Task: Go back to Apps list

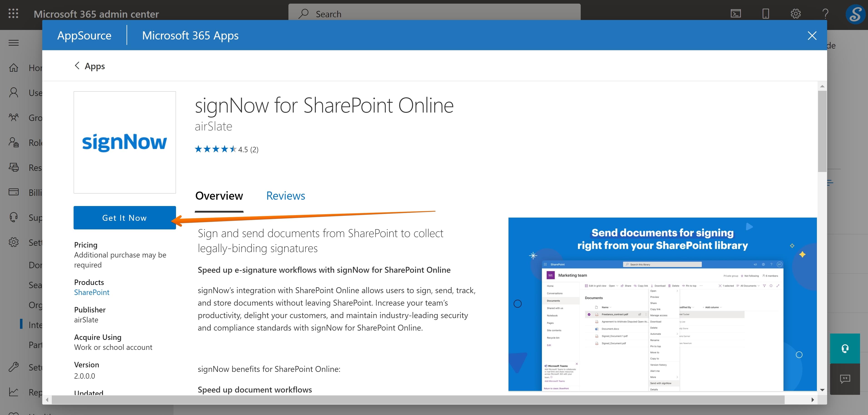Action: 90,66
